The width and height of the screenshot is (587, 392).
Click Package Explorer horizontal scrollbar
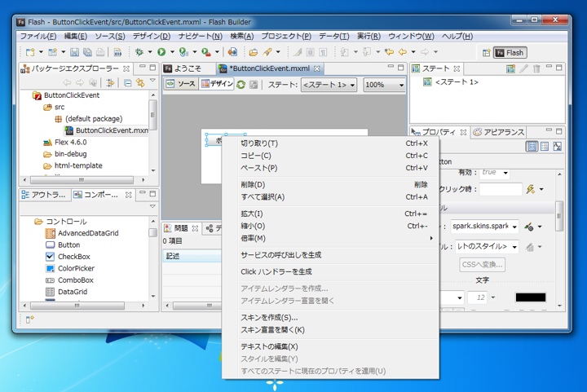click(82, 180)
